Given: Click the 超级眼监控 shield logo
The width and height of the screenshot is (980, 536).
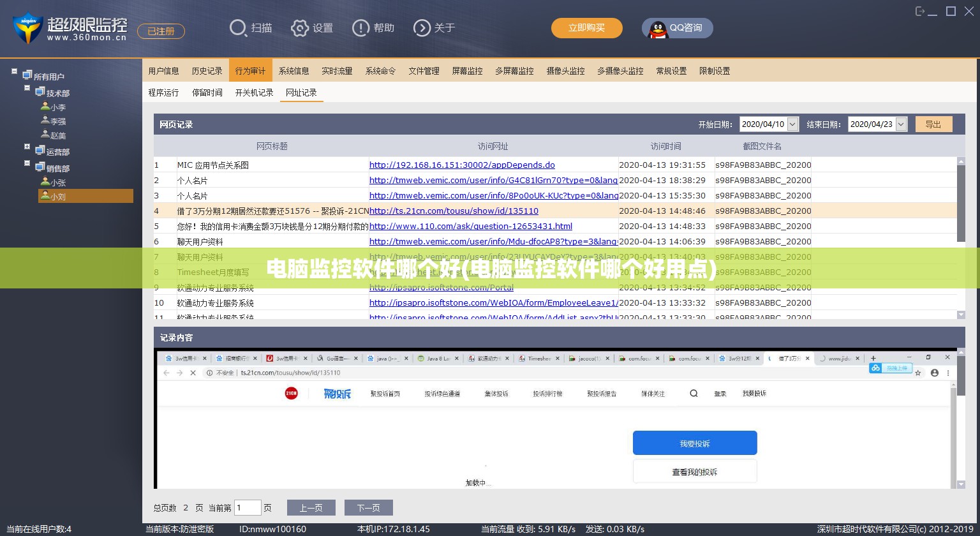Looking at the screenshot, I should click(27, 28).
